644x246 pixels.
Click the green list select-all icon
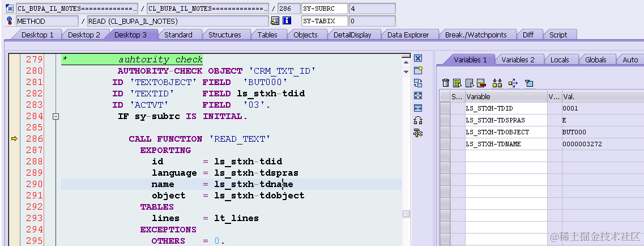pyautogui.click(x=458, y=83)
